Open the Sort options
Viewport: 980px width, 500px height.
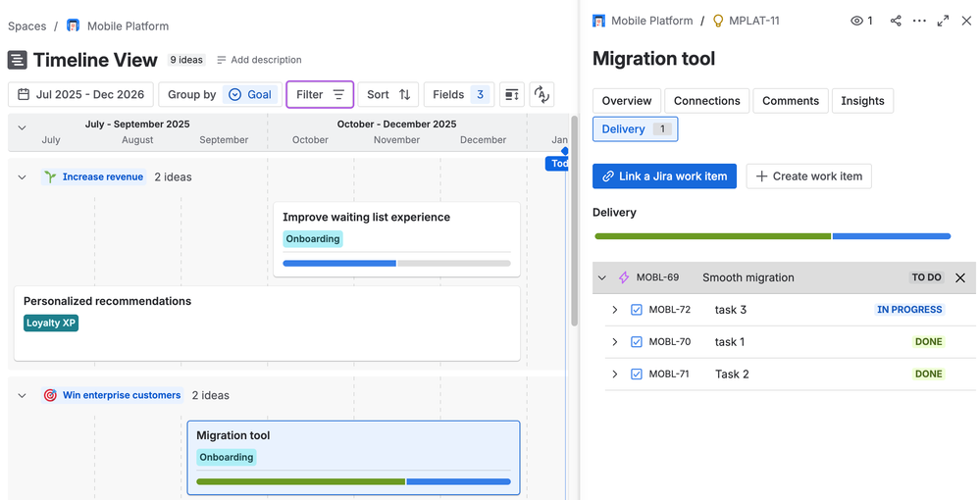388,94
